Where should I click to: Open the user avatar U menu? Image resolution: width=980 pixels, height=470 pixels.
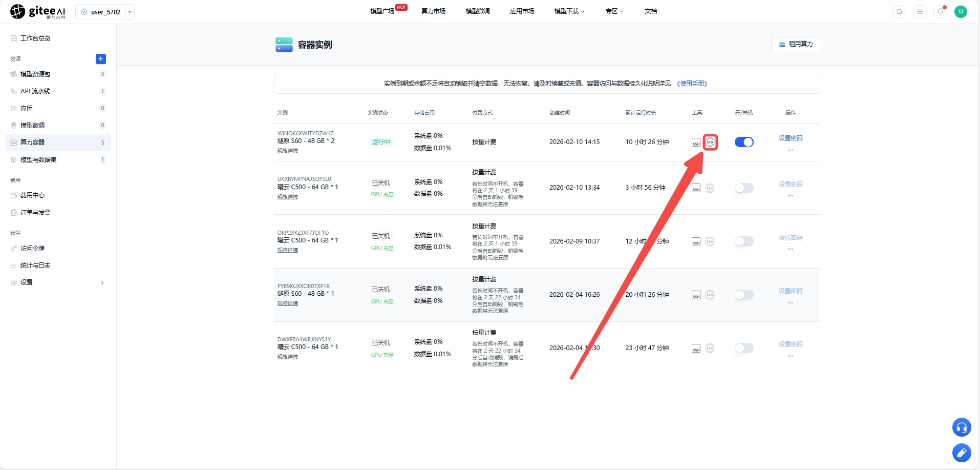pyautogui.click(x=961, y=12)
